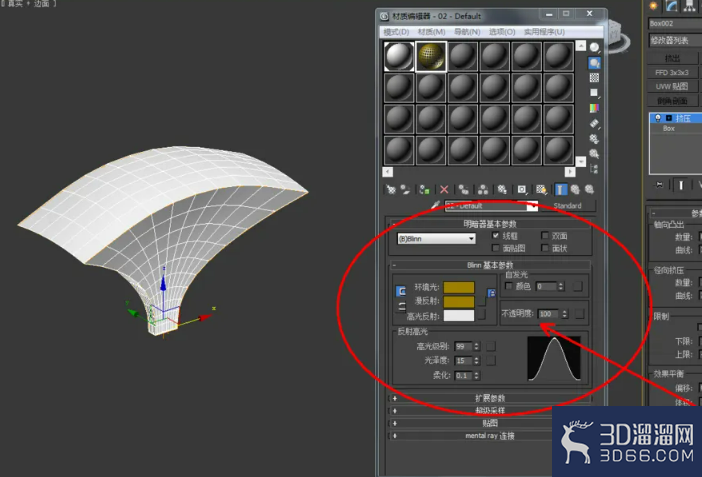The height and width of the screenshot is (477, 702).
Task: Toggle the lock icon right of 环境光 swatch
Action: pyautogui.click(x=492, y=293)
